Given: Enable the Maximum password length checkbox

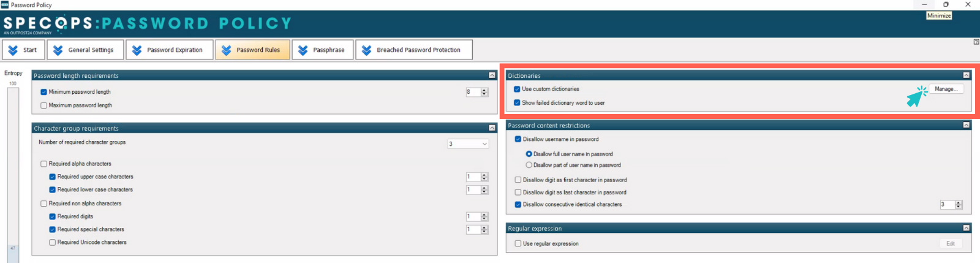Looking at the screenshot, I should point(44,105).
